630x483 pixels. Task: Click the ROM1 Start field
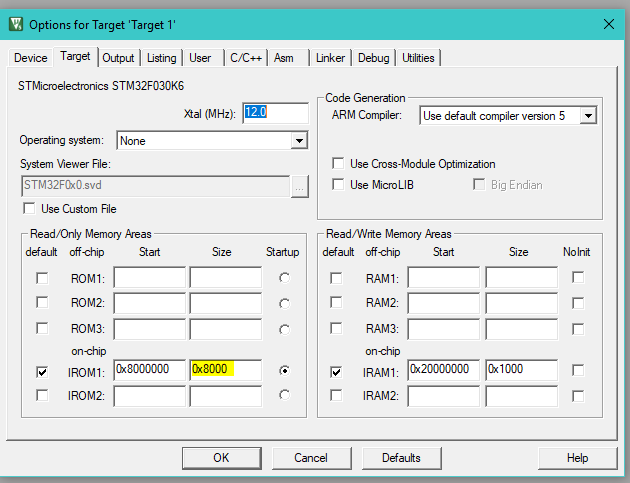click(x=149, y=277)
